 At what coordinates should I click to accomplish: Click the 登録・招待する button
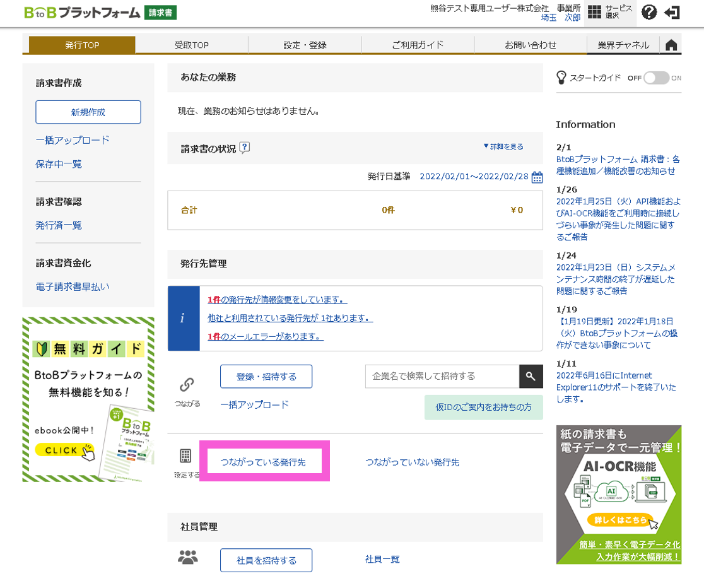click(266, 377)
